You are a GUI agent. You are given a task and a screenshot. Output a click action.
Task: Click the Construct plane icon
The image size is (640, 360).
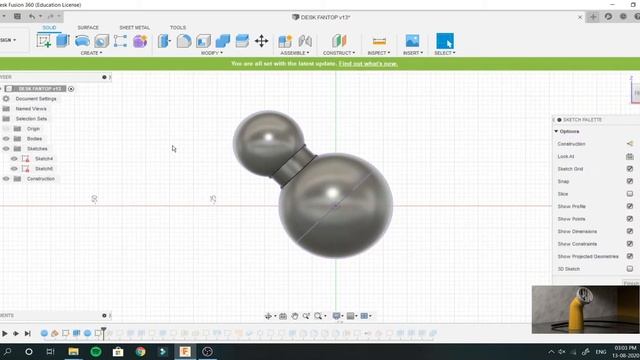click(x=339, y=41)
